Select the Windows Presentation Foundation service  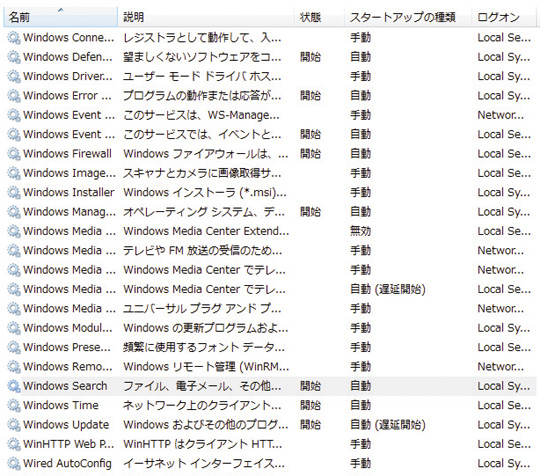tap(270, 347)
